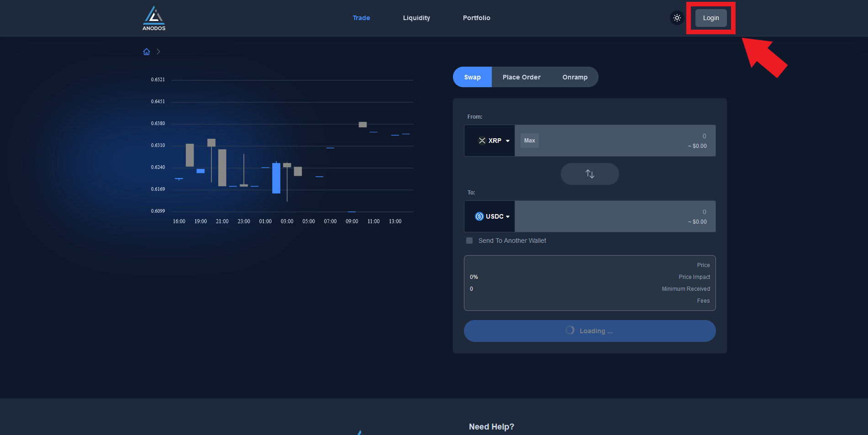Go to the Portfolio page
Screen dimensions: 868x435
point(476,18)
